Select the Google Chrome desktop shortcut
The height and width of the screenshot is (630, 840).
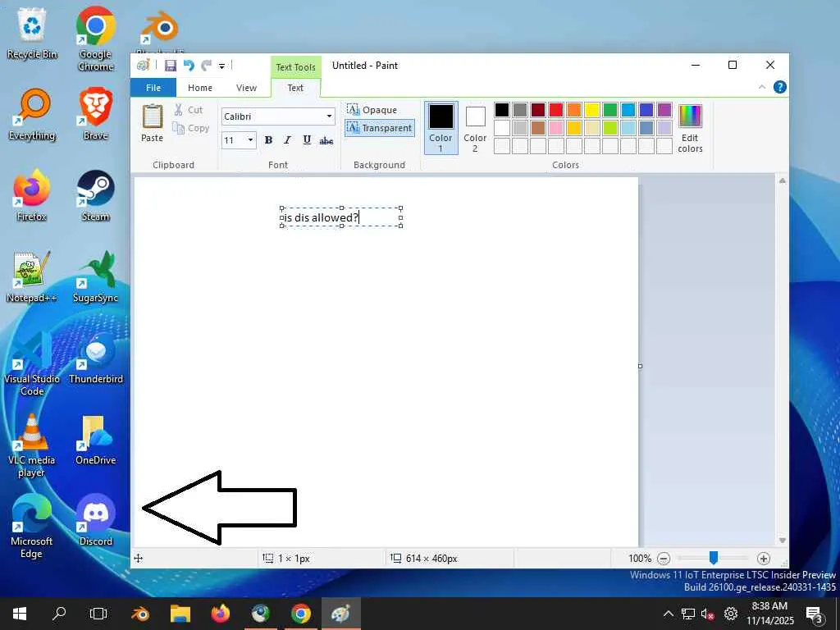[95, 39]
